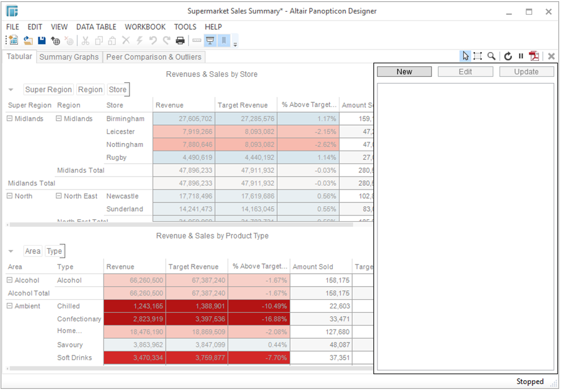Toggle the bookmark toolbar button
The width and height of the screenshot is (561, 392).
[224, 41]
